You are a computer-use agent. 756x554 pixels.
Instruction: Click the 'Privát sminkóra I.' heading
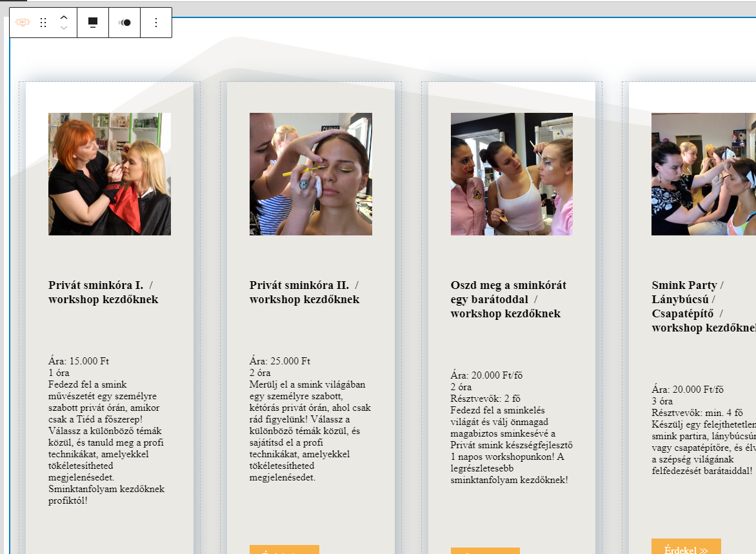(103, 292)
